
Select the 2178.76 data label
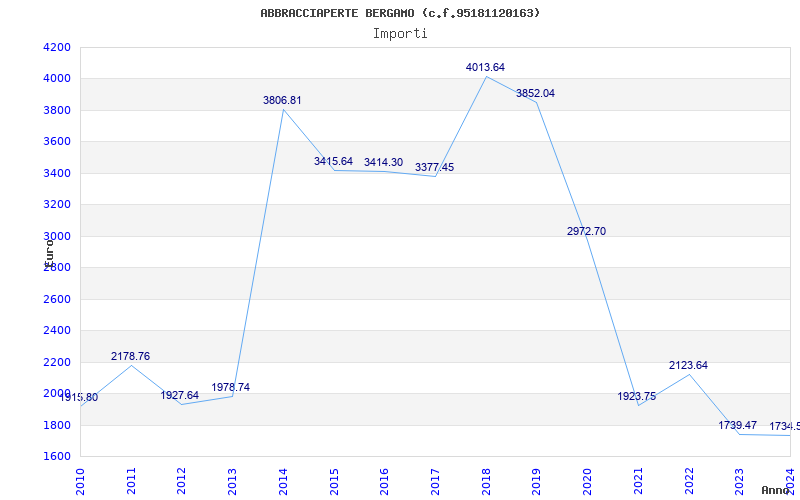(x=131, y=356)
